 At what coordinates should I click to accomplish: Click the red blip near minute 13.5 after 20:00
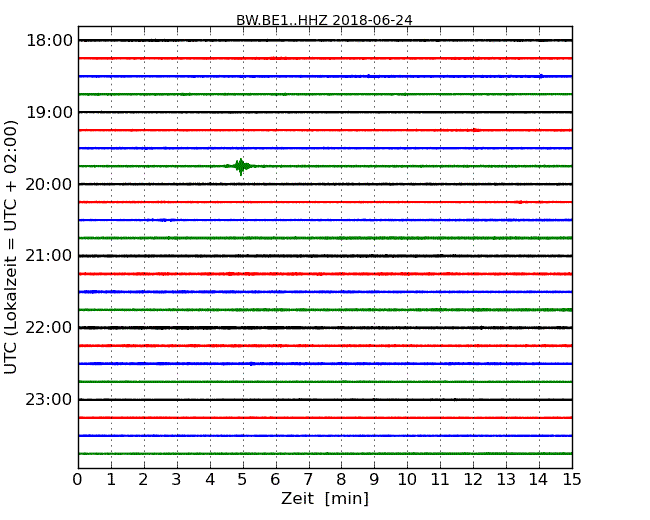coord(520,202)
